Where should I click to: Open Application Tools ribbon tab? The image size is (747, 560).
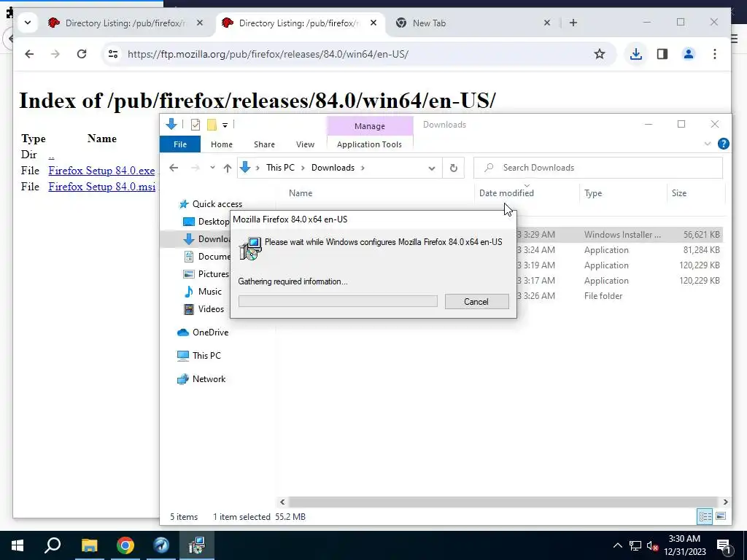(x=369, y=144)
